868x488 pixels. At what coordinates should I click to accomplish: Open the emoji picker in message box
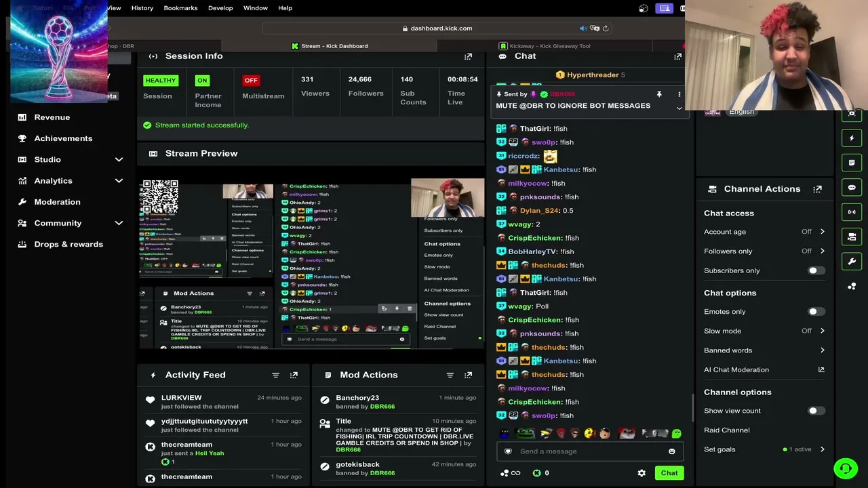[x=671, y=451]
